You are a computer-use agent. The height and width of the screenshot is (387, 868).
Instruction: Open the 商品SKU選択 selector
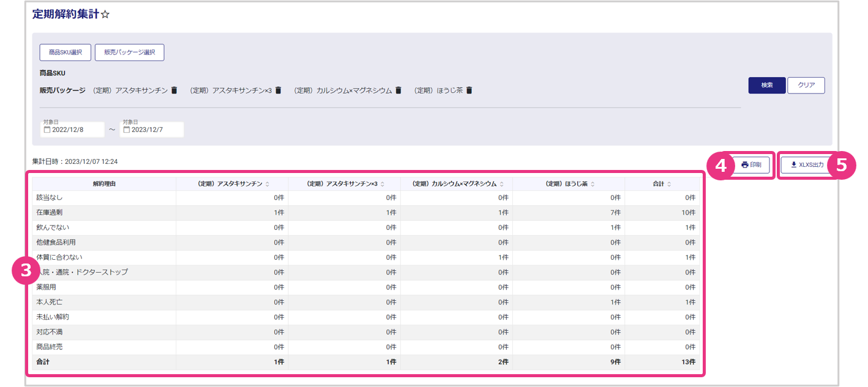point(65,53)
